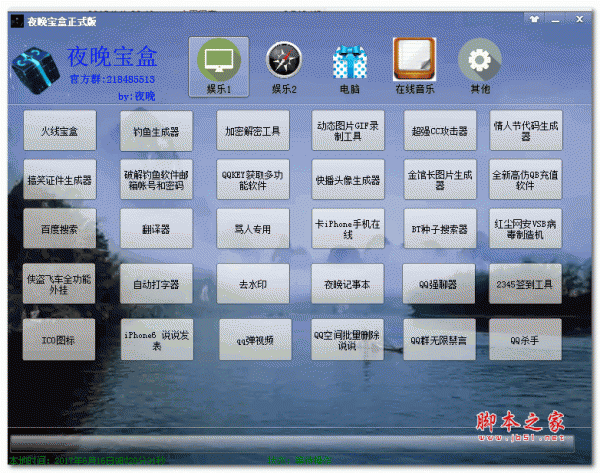Image resolution: width=600 pixels, height=473 pixels.
Task: Open 红尘网安VSB病毒制造机
Action: coord(525,229)
